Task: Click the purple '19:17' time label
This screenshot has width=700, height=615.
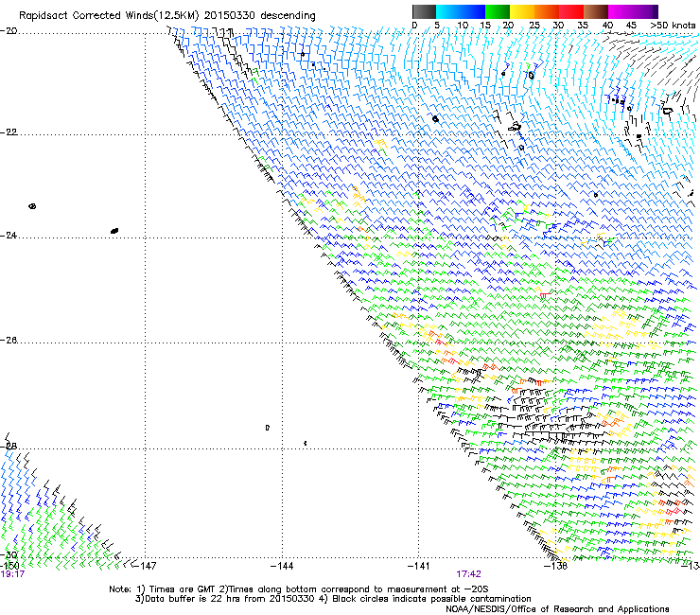Action: pyautogui.click(x=12, y=574)
